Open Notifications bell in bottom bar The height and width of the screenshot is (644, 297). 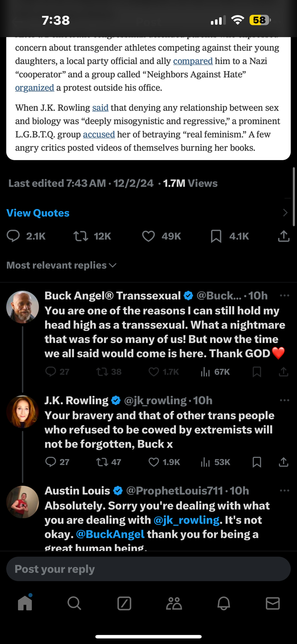(x=224, y=603)
